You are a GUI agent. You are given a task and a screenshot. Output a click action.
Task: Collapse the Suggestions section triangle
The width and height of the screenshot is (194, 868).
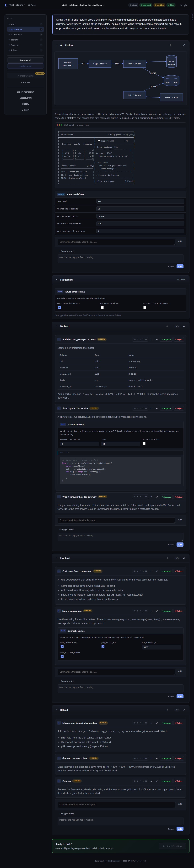tap(56, 280)
